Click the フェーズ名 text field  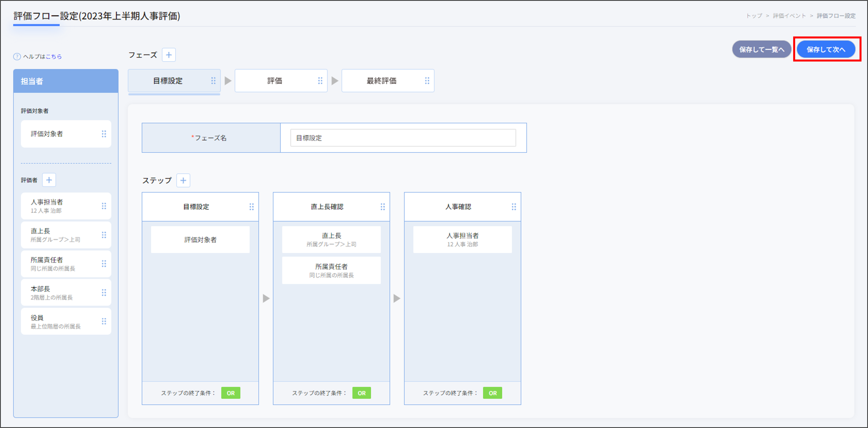coord(403,138)
